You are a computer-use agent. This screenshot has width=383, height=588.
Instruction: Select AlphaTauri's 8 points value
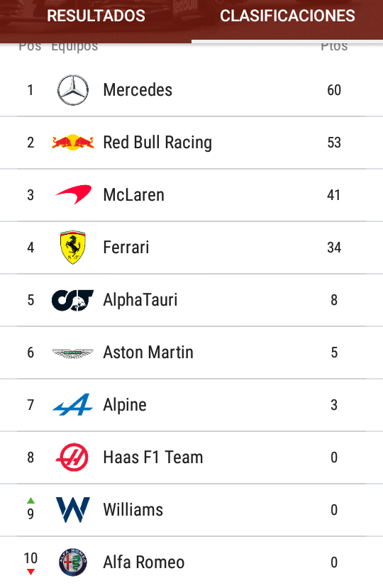(334, 300)
